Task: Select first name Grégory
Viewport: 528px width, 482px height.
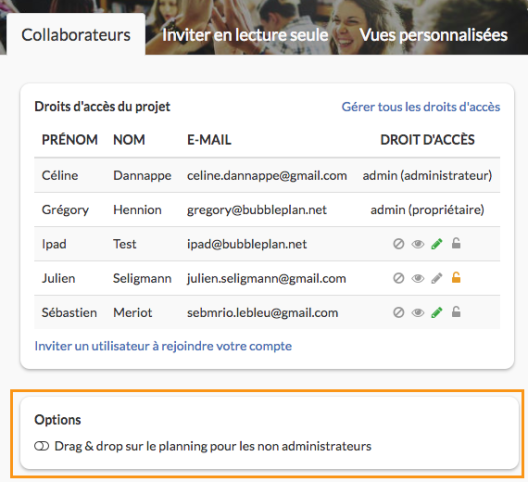Action: (x=65, y=210)
